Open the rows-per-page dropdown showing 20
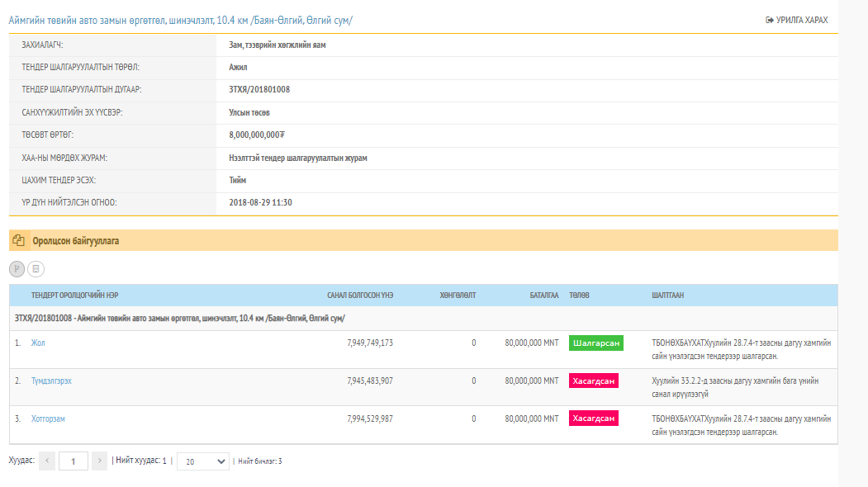The width and height of the screenshot is (868, 487). point(203,461)
